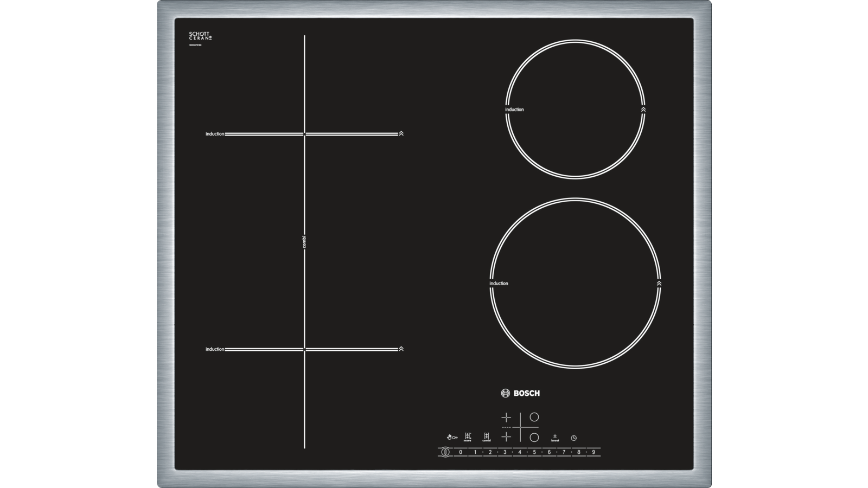Click the vertical combi label on left zone

coord(304,242)
